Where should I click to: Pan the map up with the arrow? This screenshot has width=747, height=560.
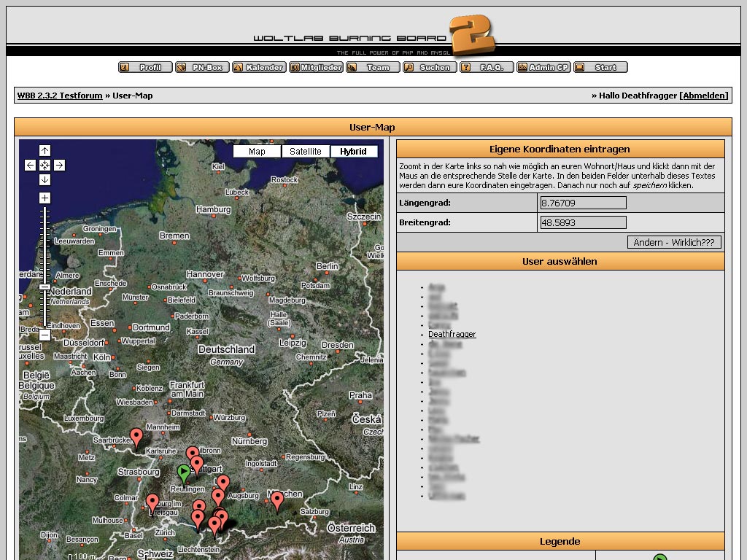tap(44, 151)
